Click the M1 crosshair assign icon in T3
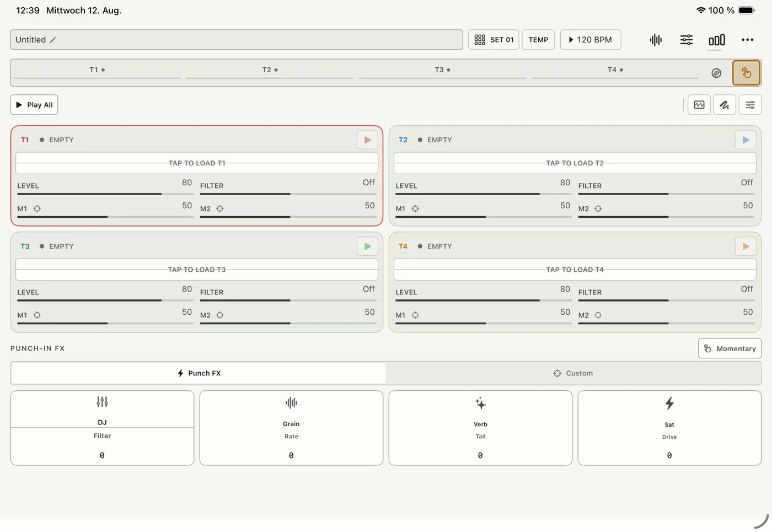The image size is (772, 532). click(37, 315)
